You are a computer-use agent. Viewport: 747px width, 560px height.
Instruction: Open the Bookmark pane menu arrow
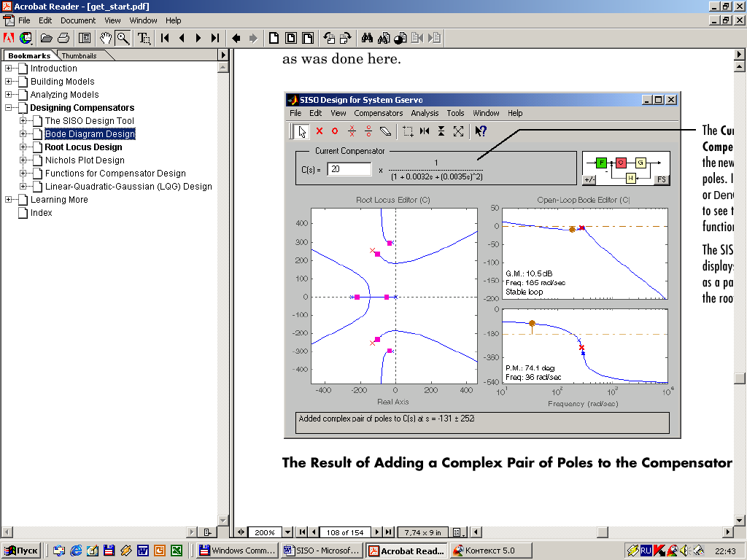pyautogui.click(x=223, y=55)
